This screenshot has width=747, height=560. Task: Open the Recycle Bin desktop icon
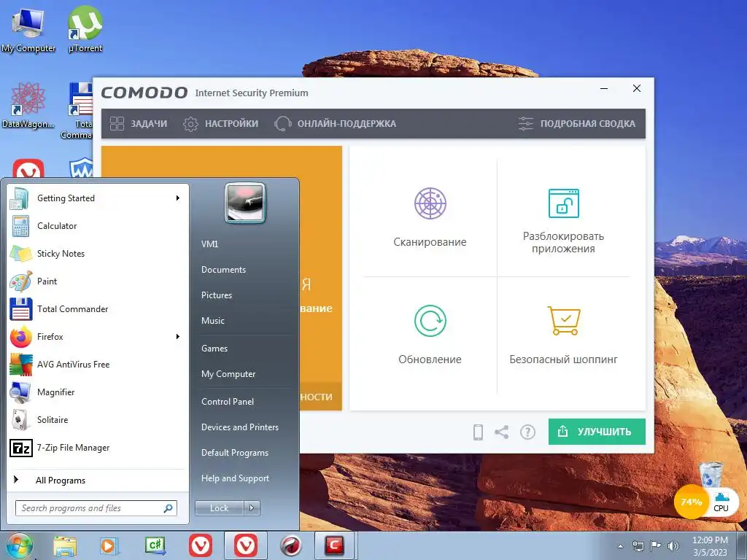711,475
